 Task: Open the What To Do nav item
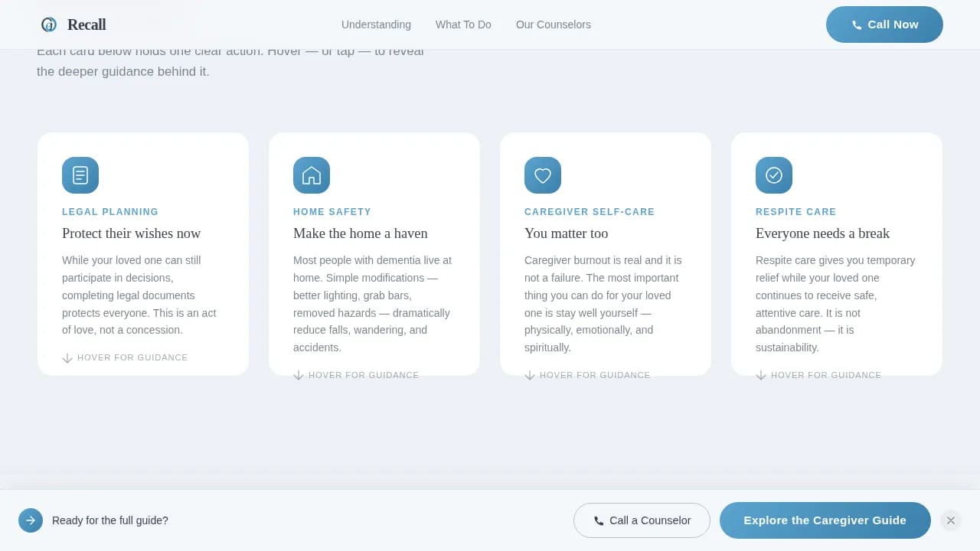463,24
